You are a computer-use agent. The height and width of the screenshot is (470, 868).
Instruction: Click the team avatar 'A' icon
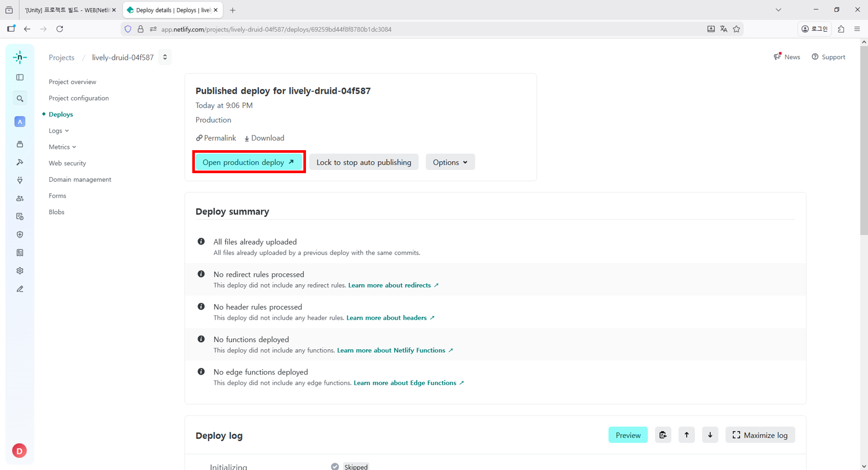coord(20,122)
